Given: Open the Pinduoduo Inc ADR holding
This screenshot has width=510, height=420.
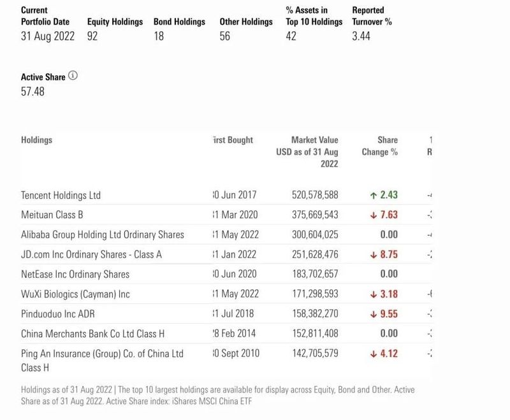Looking at the screenshot, I should pos(59,314).
